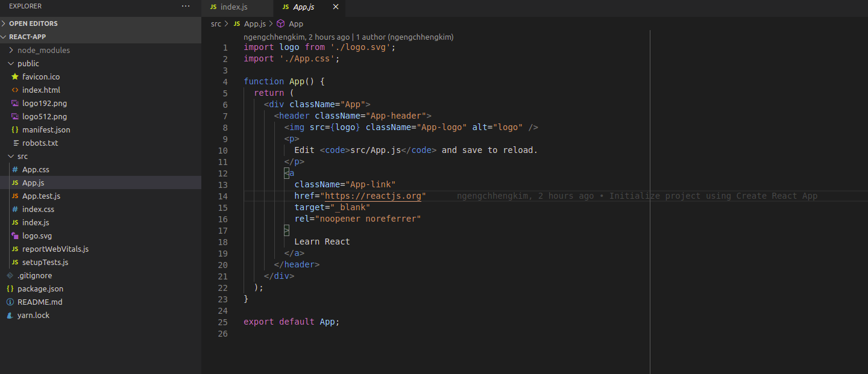Switch to the index.js tab
868x374 pixels.
coord(235,8)
